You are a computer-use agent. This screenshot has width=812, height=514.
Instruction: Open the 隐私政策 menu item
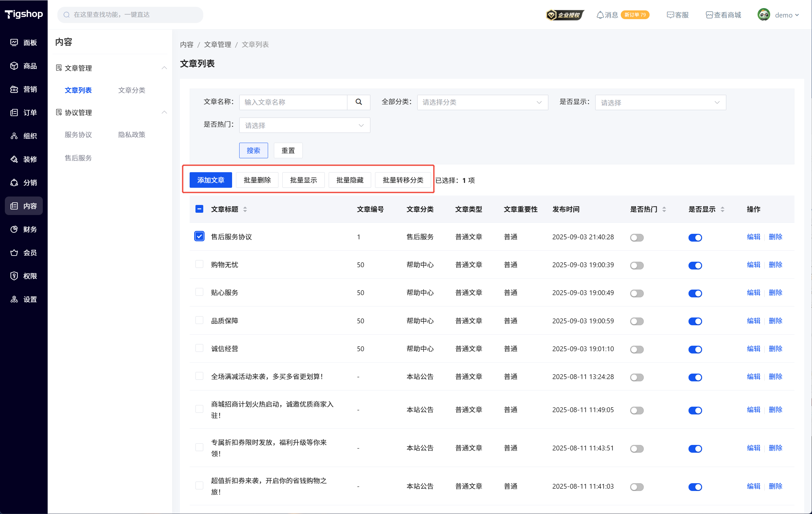(132, 135)
